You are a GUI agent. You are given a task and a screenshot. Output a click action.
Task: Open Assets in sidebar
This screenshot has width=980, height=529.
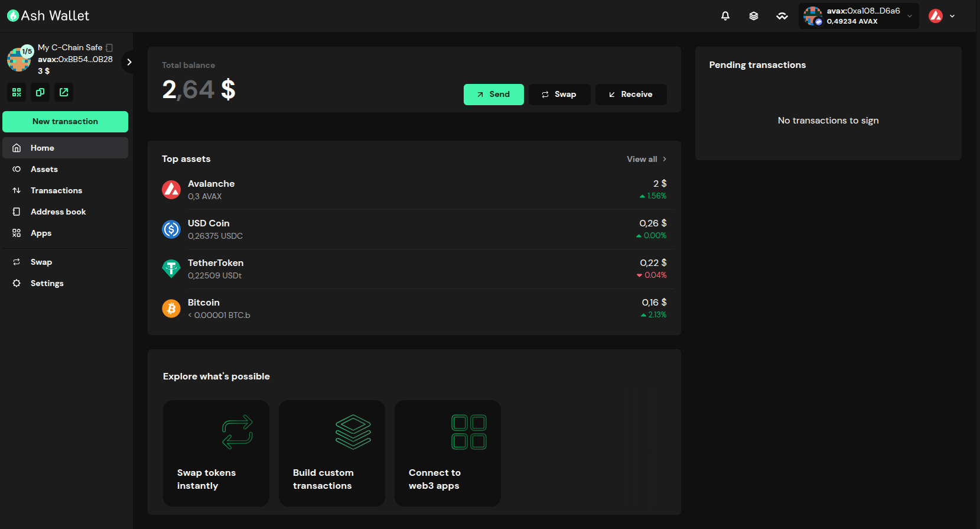65,169
